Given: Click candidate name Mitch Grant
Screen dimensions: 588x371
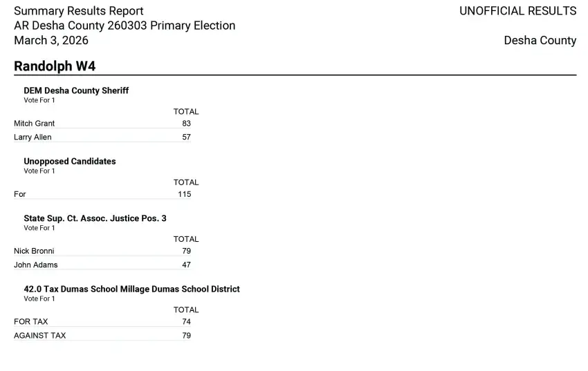Looking at the screenshot, I should click(x=35, y=124).
